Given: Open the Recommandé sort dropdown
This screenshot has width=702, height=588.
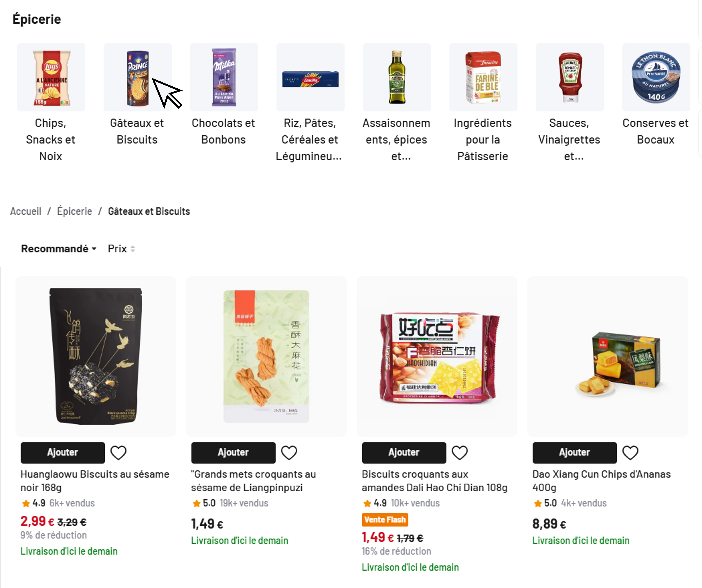Looking at the screenshot, I should coord(59,249).
